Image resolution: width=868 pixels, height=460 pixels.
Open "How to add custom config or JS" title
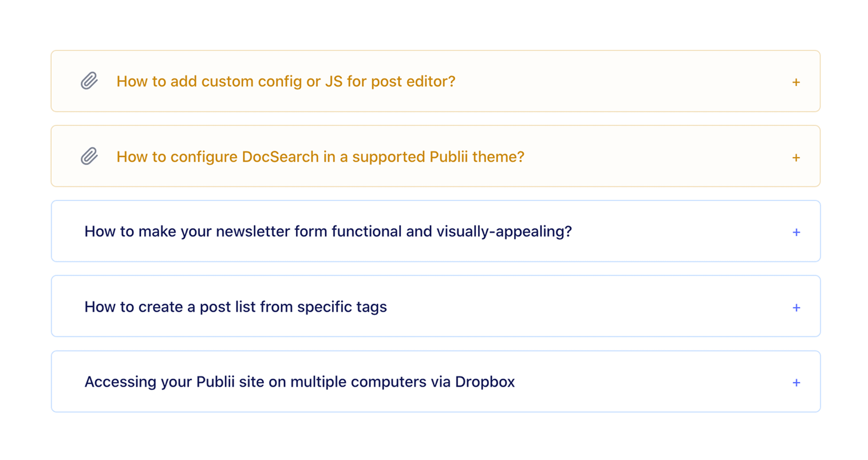tap(286, 81)
